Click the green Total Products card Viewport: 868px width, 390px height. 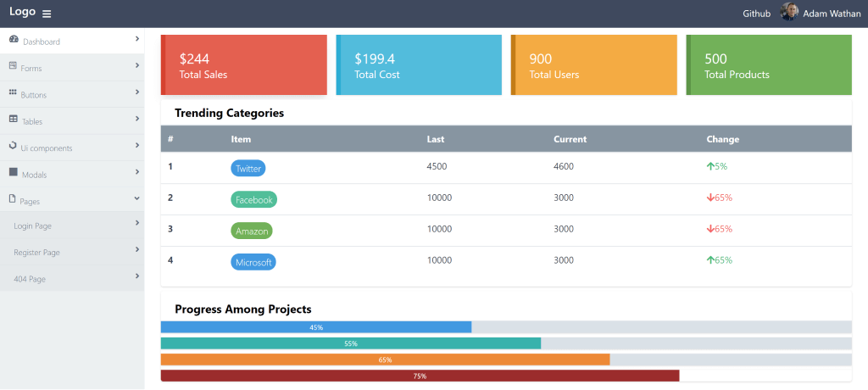pos(769,64)
